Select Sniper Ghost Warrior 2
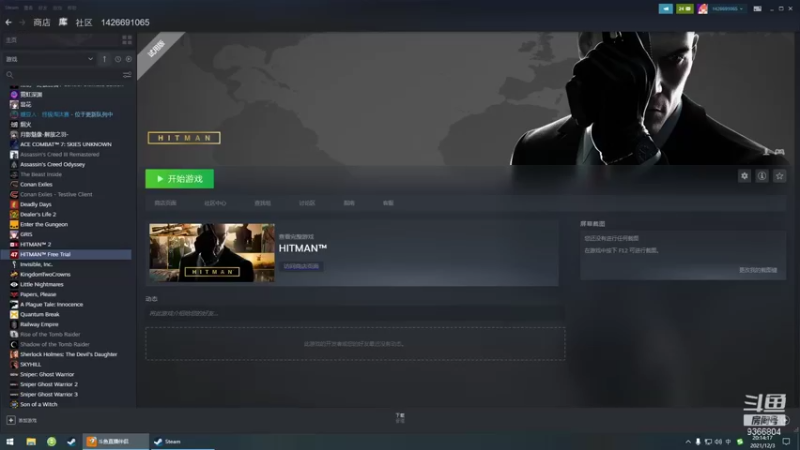The image size is (800, 450). (x=49, y=384)
